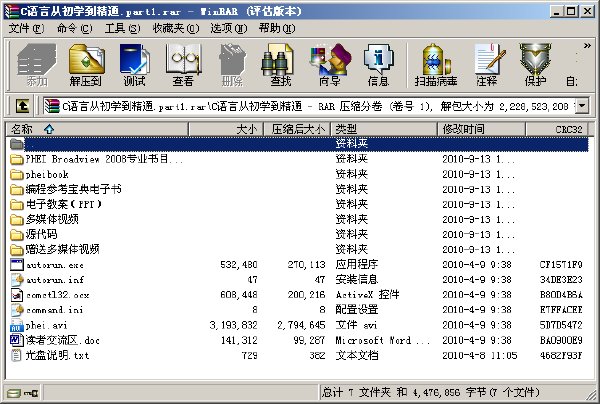Sort by Modified (修改时间) column header
Image resolution: width=600 pixels, height=404 pixels.
point(482,129)
